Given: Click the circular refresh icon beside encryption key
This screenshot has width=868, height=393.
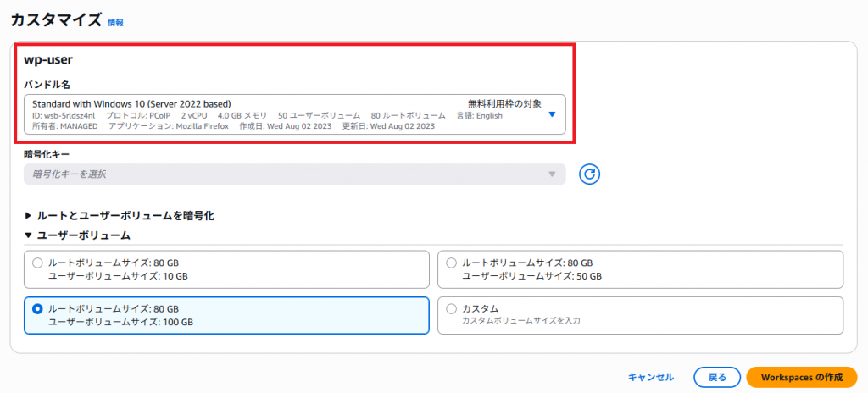Looking at the screenshot, I should pos(590,174).
